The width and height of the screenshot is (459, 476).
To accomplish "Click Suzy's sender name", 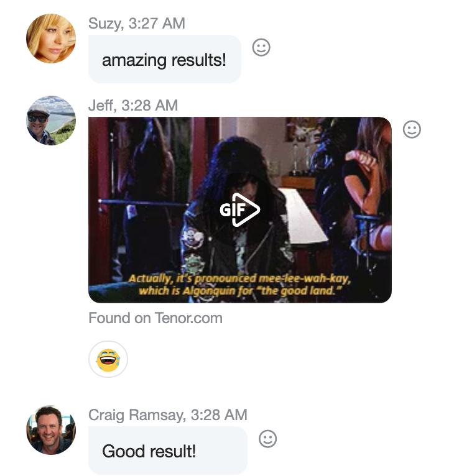I will point(105,24).
